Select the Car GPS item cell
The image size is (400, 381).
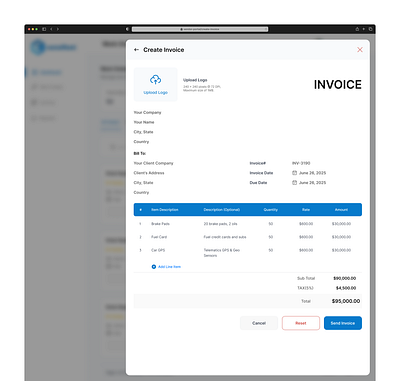158,250
